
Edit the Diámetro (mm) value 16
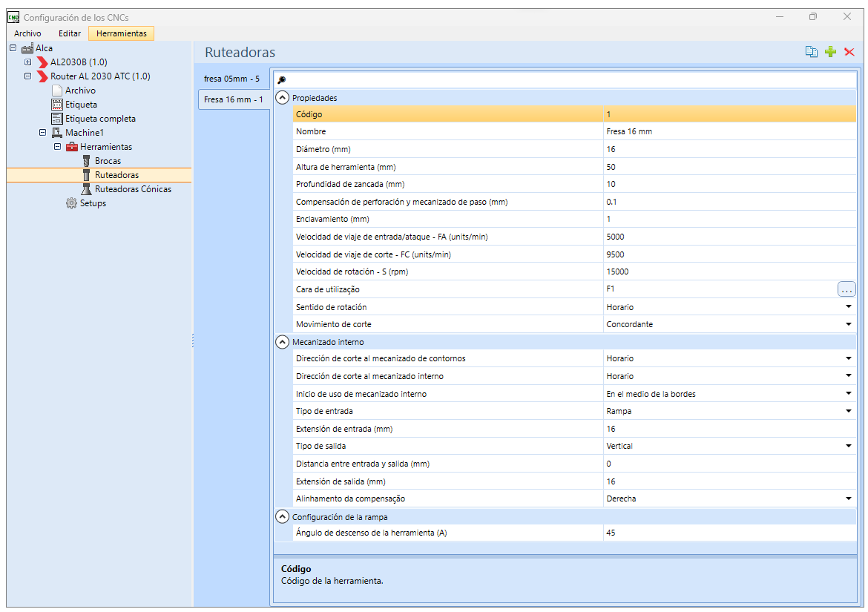click(729, 149)
